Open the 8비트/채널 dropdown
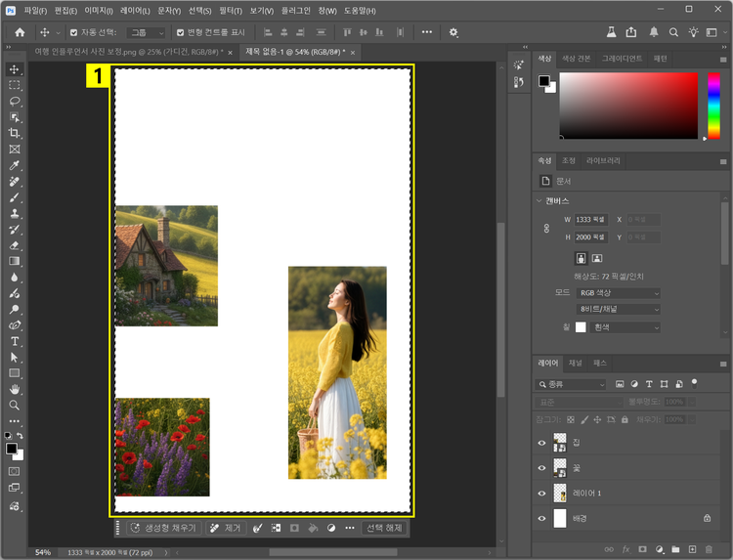This screenshot has height=560, width=733. tap(618, 309)
